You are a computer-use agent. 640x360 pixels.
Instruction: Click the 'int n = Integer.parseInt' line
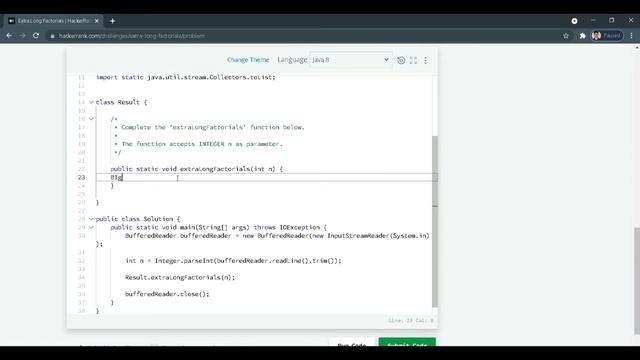[233, 261]
